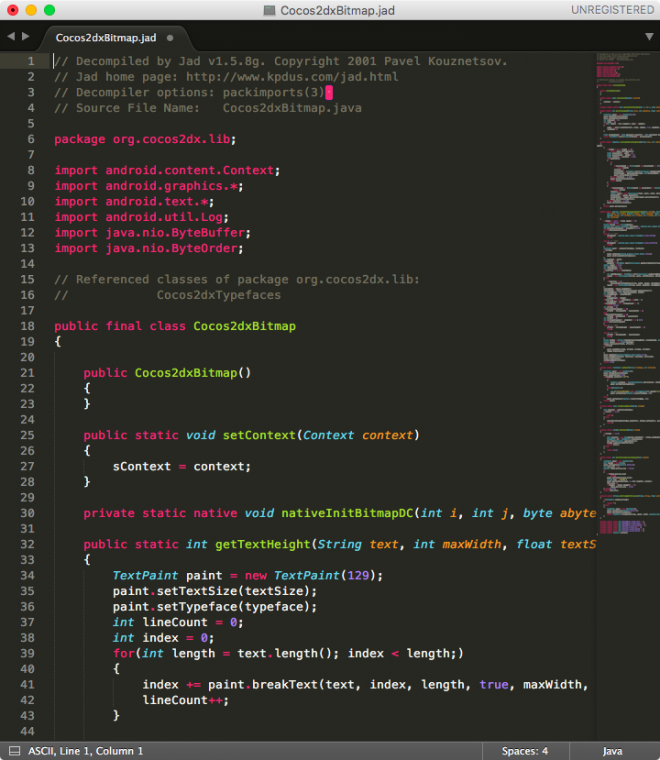
Task: Click inside the minimap code overview
Action: [x=627, y=300]
